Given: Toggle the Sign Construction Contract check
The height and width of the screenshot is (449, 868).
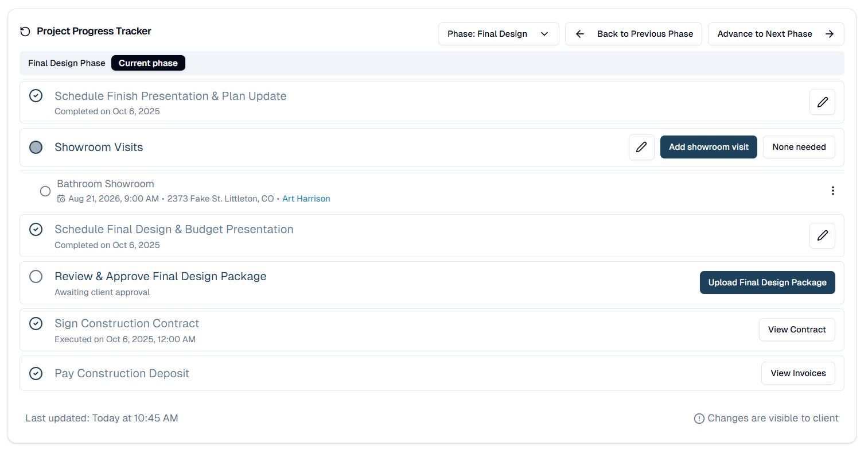Looking at the screenshot, I should pyautogui.click(x=36, y=324).
